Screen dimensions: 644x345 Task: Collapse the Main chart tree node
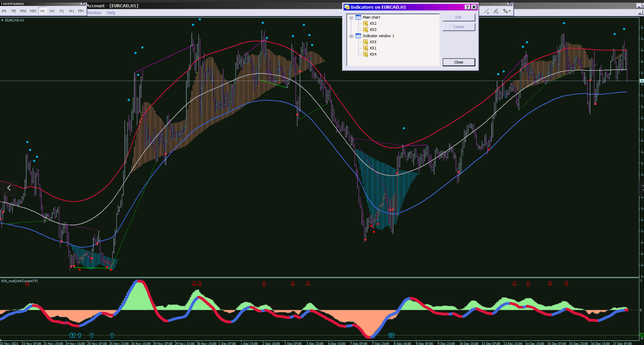(x=351, y=18)
